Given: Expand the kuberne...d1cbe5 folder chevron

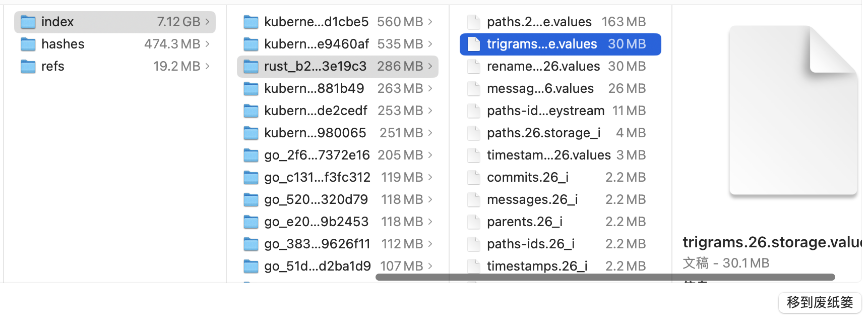Looking at the screenshot, I should [x=430, y=22].
